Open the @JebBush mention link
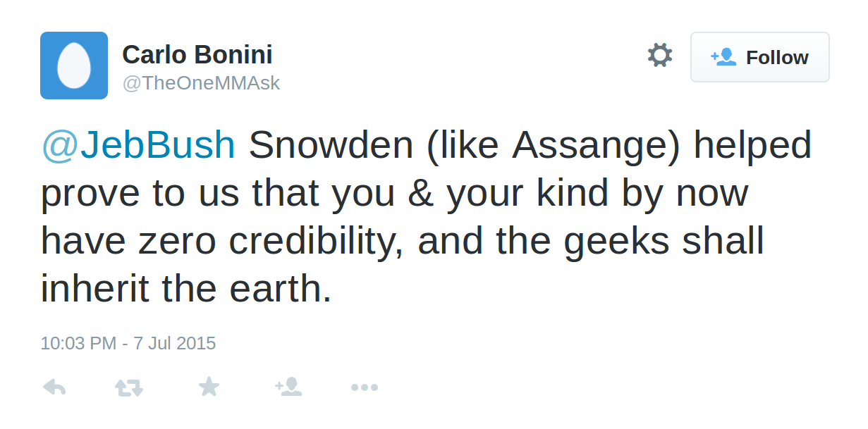 (x=138, y=145)
